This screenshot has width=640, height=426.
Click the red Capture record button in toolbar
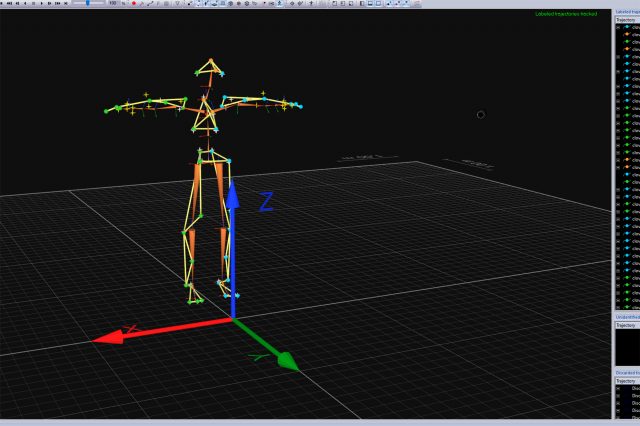tap(133, 3)
